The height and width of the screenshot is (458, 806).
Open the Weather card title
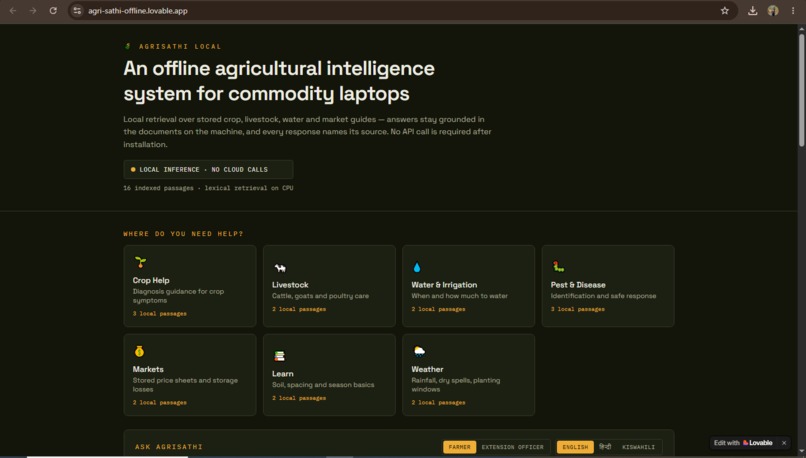pos(427,369)
